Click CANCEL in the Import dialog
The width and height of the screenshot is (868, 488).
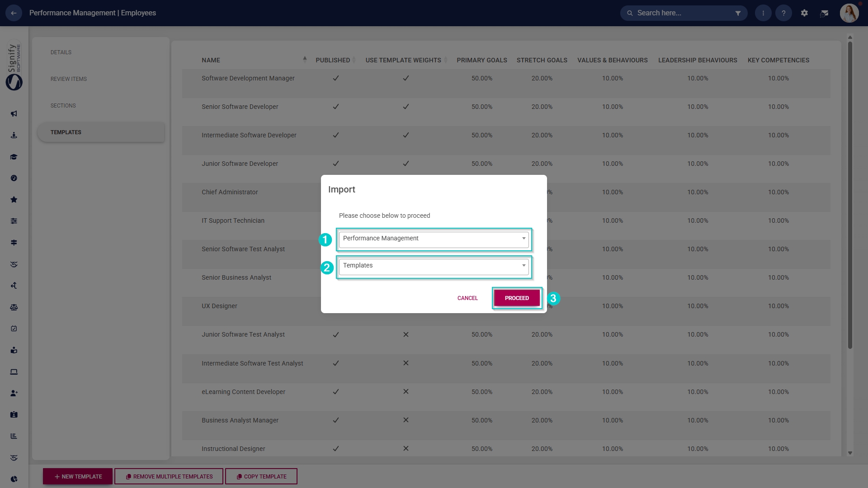(467, 298)
